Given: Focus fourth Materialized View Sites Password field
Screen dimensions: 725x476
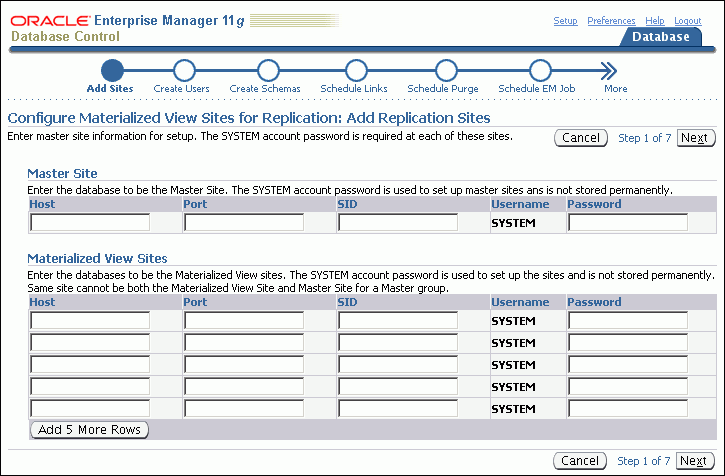Looking at the screenshot, I should click(628, 386).
